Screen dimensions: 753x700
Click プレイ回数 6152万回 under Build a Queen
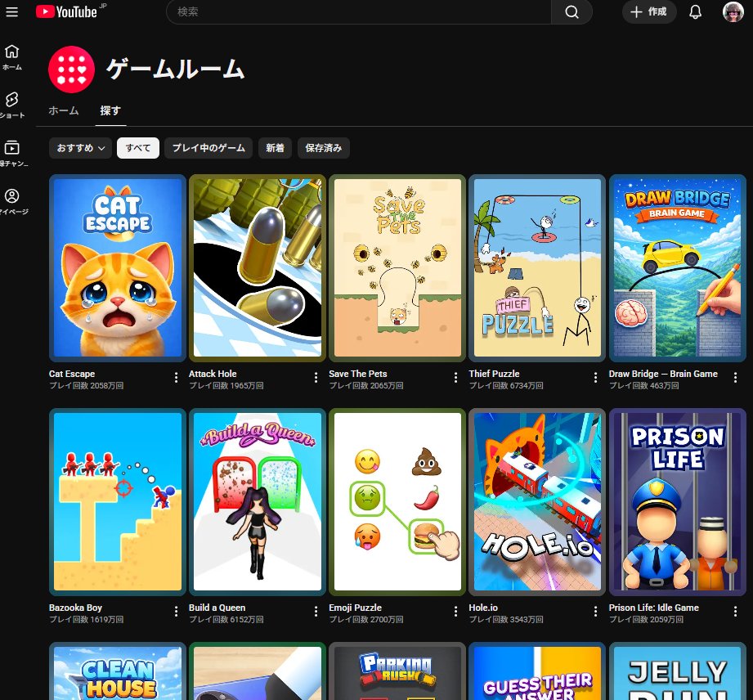226,619
